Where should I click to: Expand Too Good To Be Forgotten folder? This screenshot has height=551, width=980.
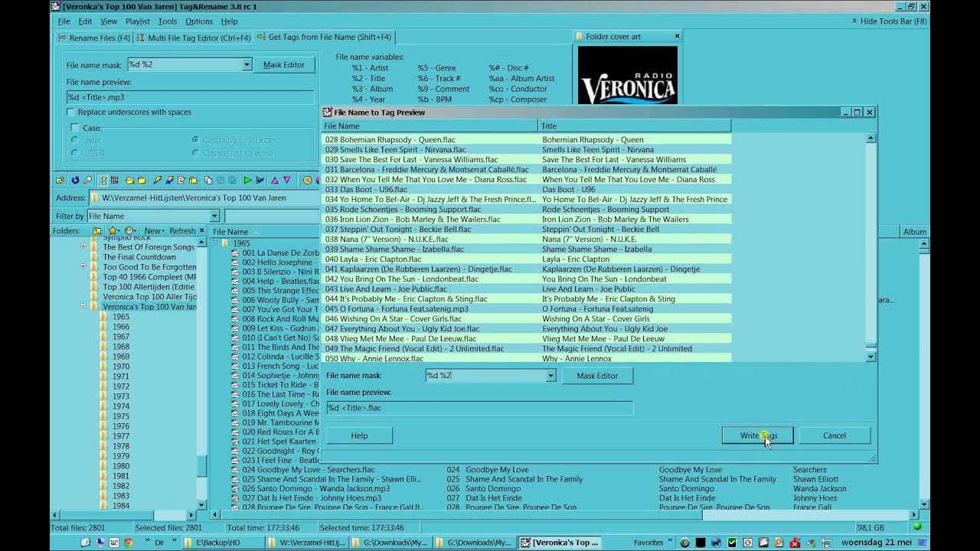[x=83, y=266]
